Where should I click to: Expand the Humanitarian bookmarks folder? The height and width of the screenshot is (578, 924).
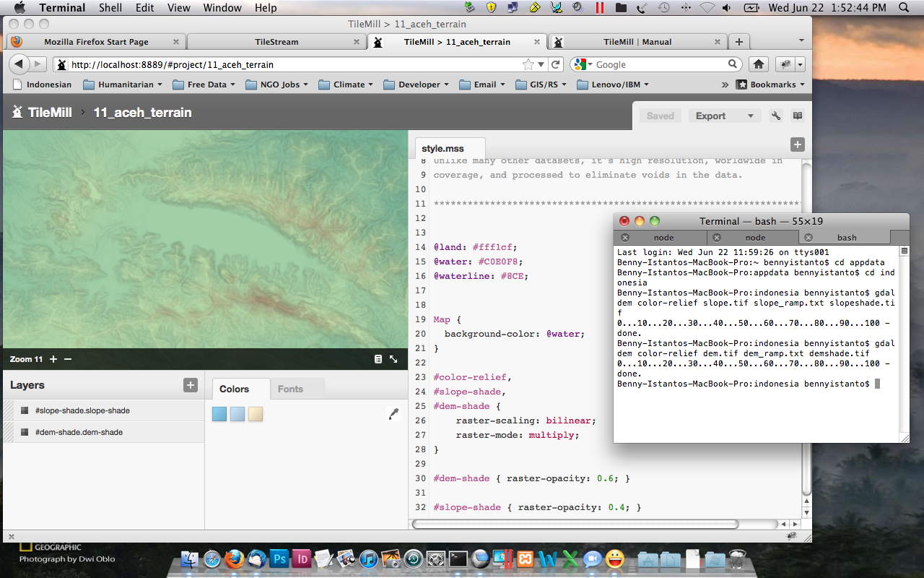tap(126, 85)
